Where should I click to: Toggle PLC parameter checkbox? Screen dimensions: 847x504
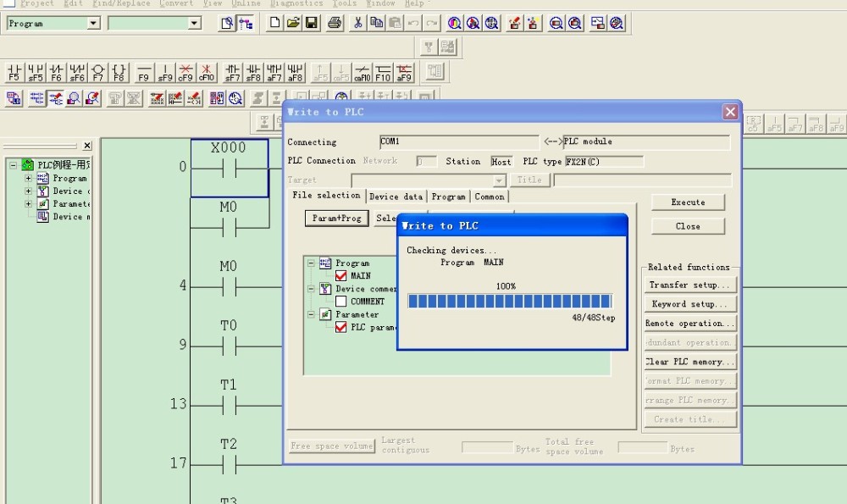coord(340,327)
